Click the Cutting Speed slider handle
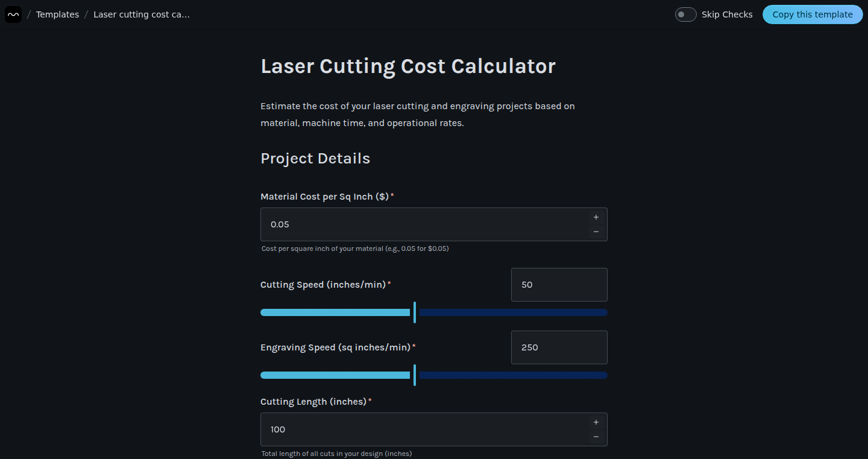This screenshot has width=868, height=459. (415, 312)
